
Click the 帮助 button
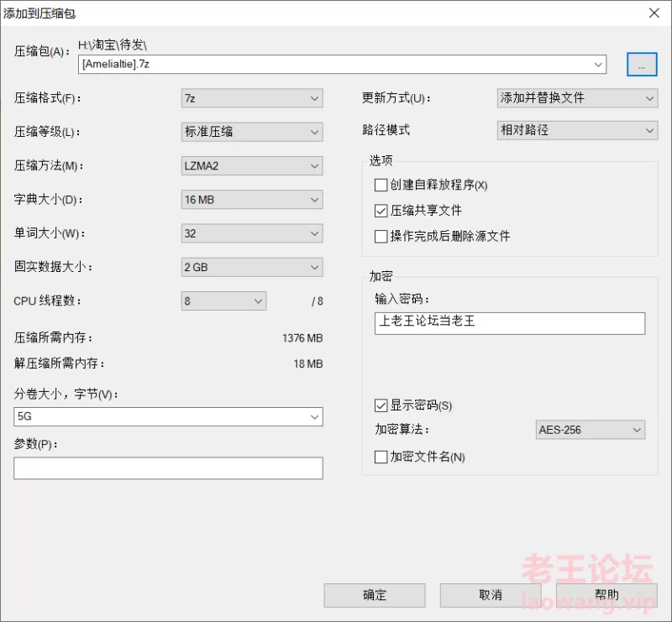pos(606,595)
